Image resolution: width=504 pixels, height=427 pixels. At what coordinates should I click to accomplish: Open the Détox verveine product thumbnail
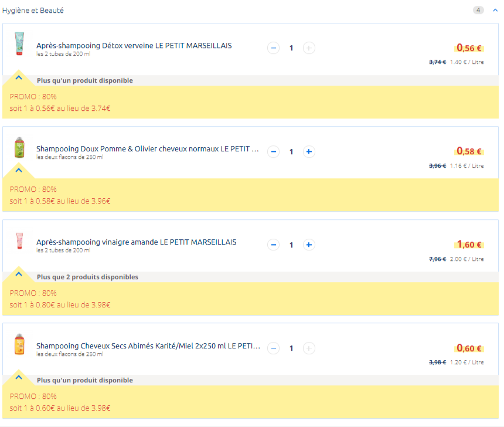19,44
